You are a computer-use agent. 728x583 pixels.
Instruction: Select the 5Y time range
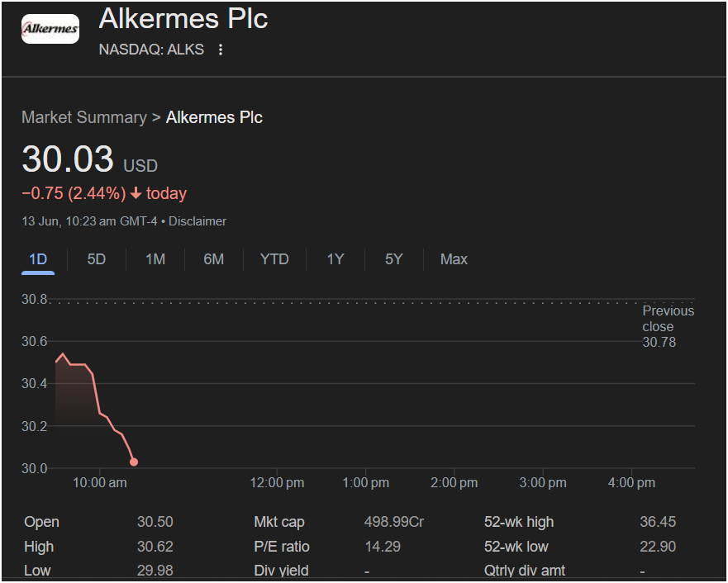[393, 259]
